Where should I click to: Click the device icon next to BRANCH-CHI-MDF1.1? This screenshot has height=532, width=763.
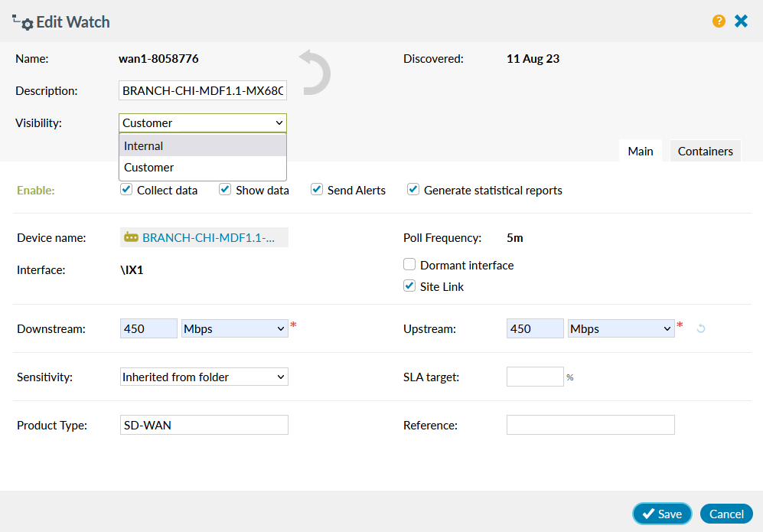point(132,237)
